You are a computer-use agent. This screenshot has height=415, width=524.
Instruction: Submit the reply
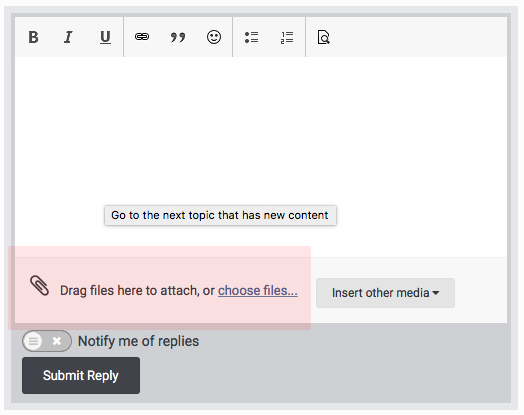tap(81, 376)
